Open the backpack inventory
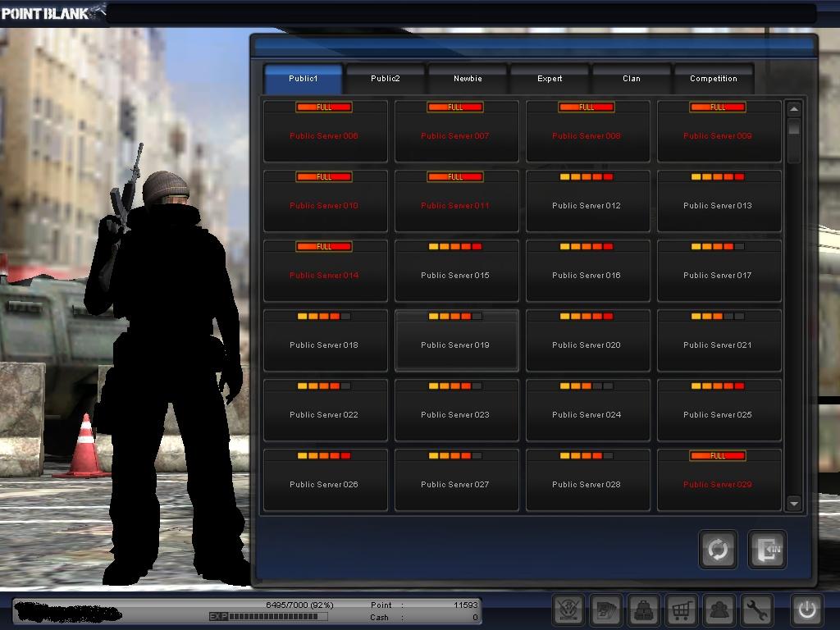Viewport: 840px width, 630px height. [643, 609]
